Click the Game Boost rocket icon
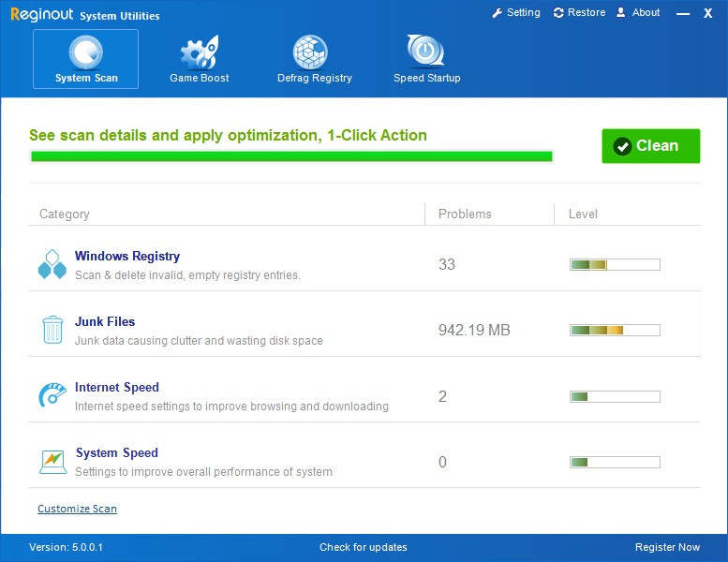 pyautogui.click(x=200, y=52)
